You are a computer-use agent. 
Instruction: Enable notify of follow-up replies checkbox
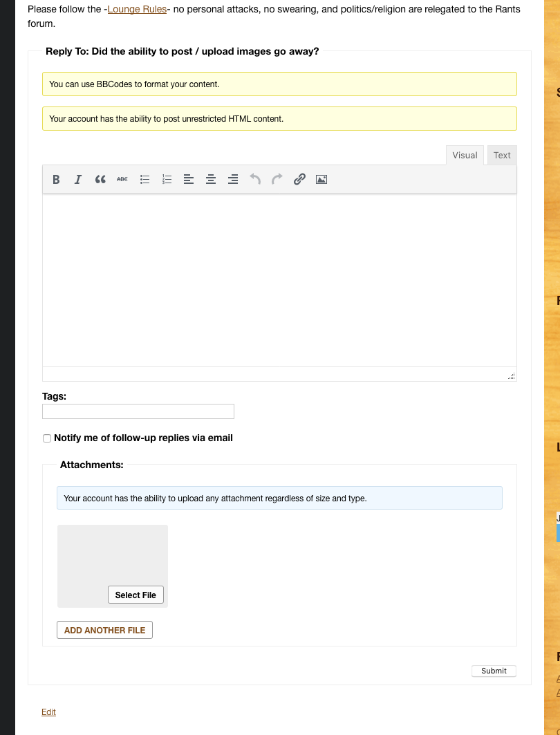pyautogui.click(x=47, y=438)
